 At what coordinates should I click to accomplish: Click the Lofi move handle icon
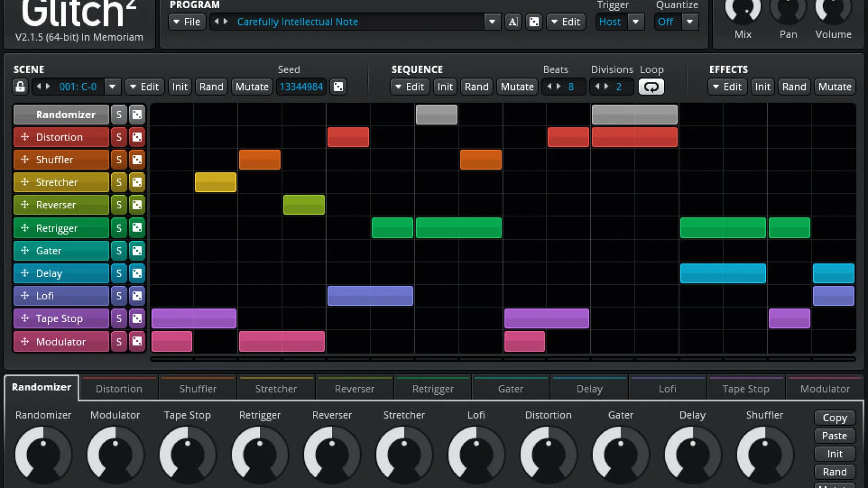click(x=24, y=296)
